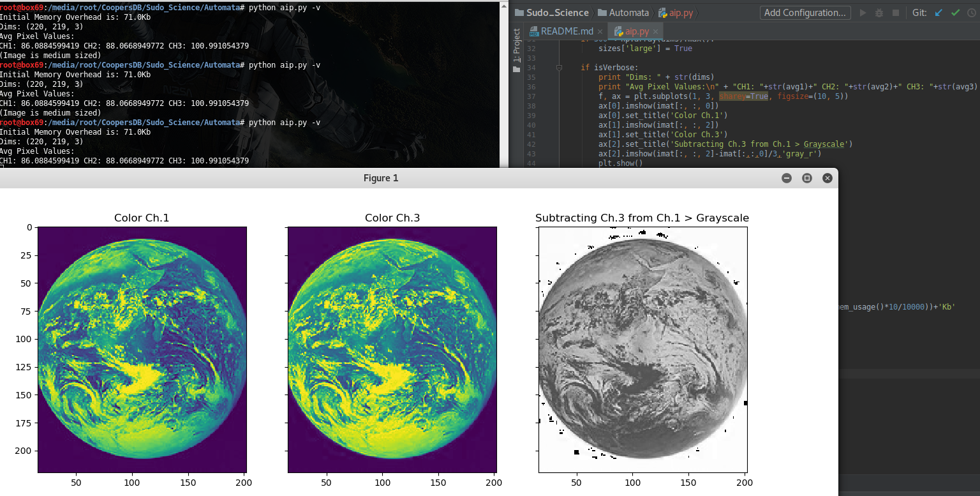Minimize the Figure 1 window
This screenshot has width=980, height=496.
click(x=787, y=178)
